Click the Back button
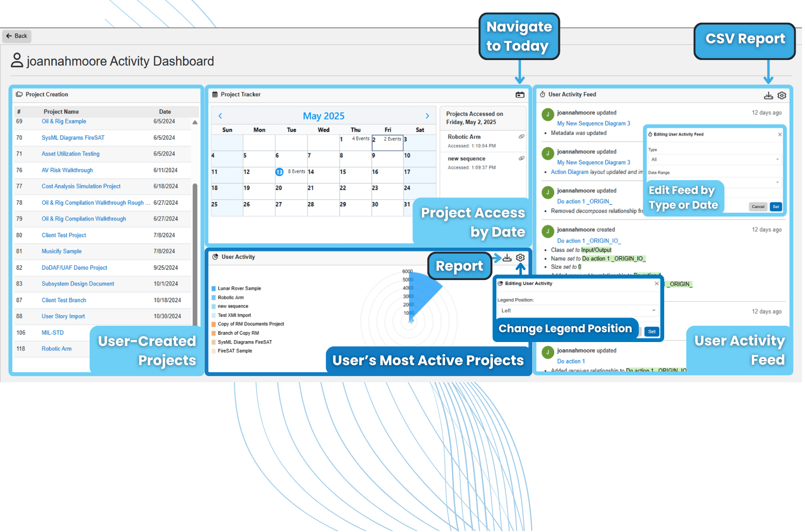Viewport: 805px width, 532px height. [17, 36]
